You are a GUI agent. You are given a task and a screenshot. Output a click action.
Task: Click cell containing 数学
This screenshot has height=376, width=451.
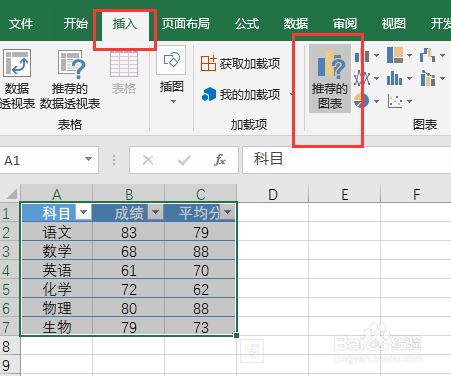click(57, 251)
